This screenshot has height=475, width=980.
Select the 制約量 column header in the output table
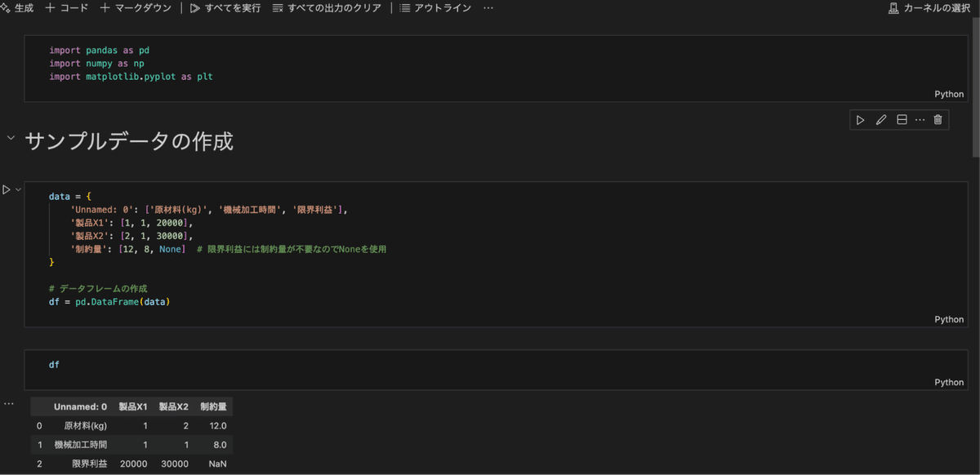click(x=214, y=406)
